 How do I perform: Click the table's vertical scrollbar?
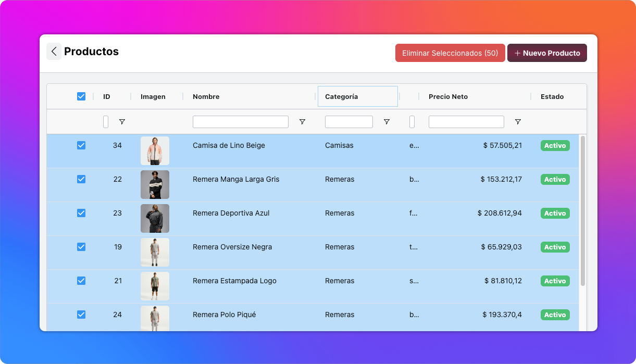click(583, 210)
